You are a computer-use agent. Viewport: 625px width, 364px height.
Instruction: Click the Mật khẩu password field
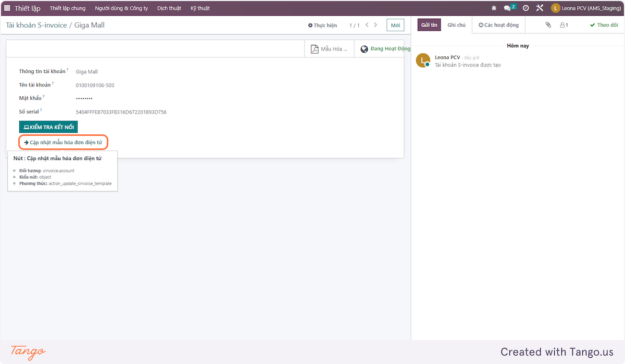click(84, 98)
